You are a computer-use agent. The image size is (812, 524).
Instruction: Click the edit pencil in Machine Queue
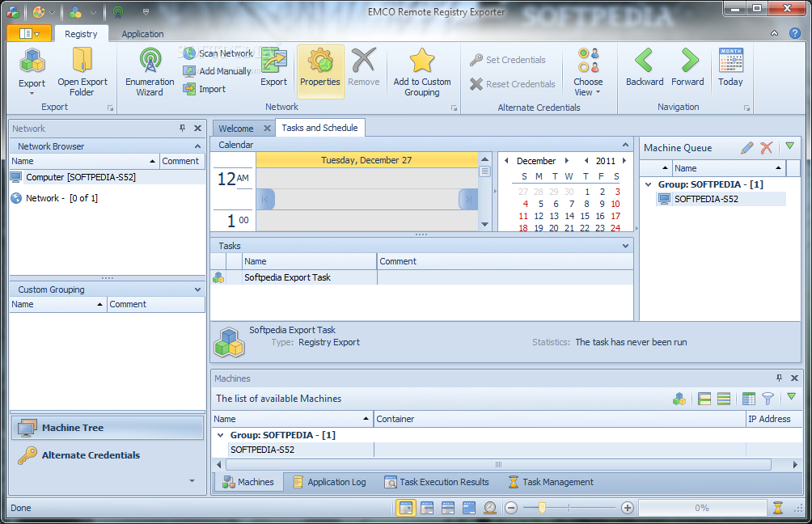pyautogui.click(x=746, y=148)
